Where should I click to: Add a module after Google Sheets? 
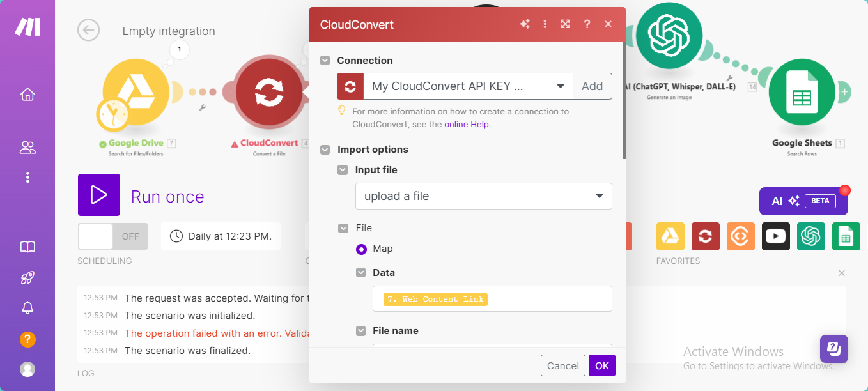pyautogui.click(x=844, y=92)
